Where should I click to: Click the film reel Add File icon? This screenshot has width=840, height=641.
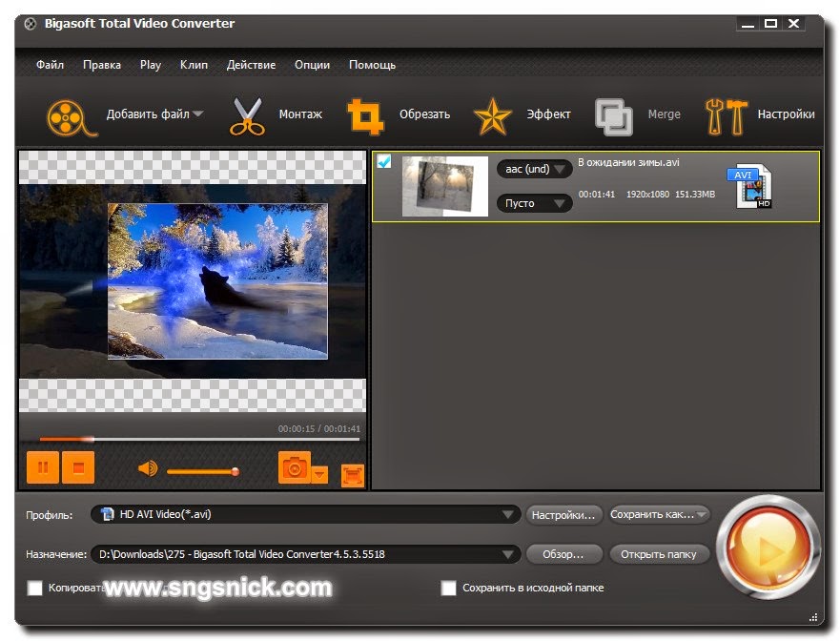pyautogui.click(x=72, y=117)
